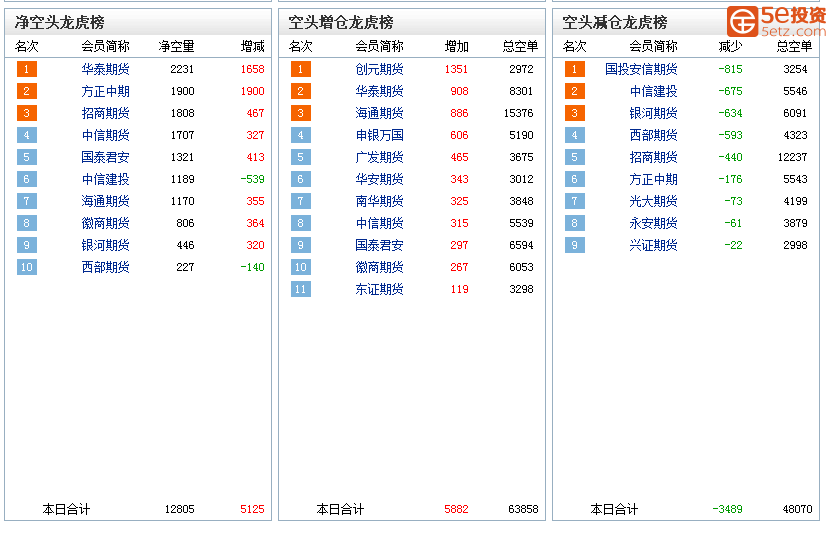
Task: Click 空头增仓龙虎榜 panel title
Action: (341, 22)
